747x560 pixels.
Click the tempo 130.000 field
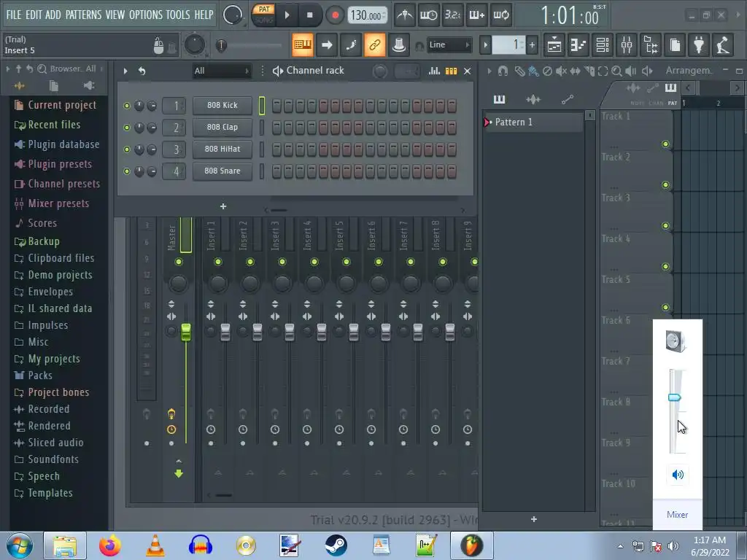click(x=366, y=15)
